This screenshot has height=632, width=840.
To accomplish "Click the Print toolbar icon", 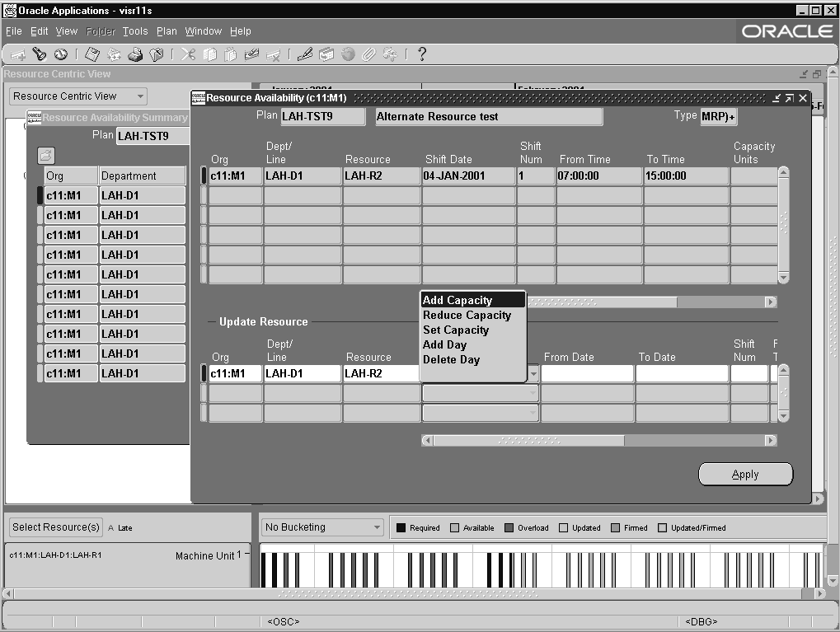I will pos(135,54).
